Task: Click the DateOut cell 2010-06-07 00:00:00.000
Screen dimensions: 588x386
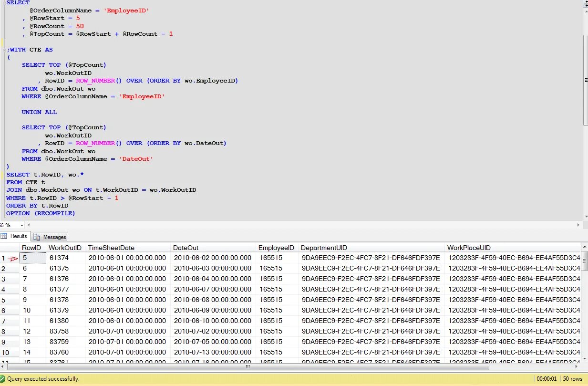Action: click(214, 289)
